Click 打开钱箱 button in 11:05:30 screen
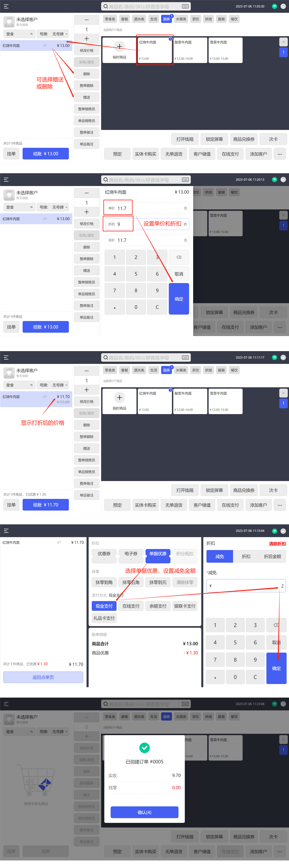 (185, 139)
